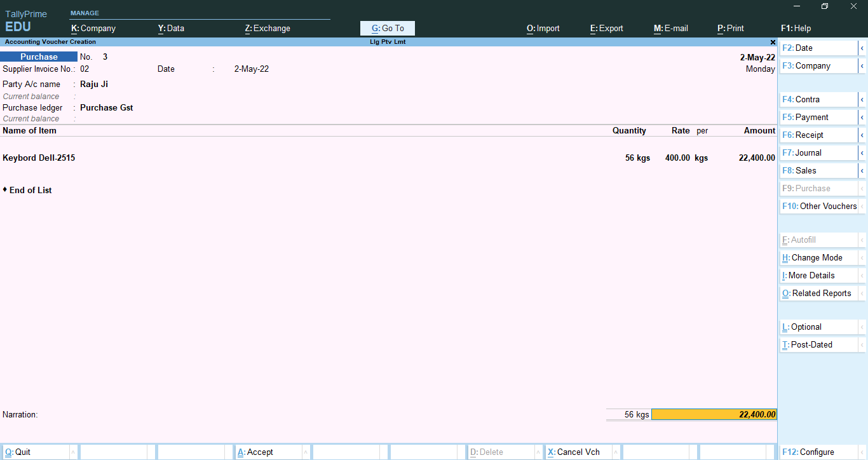The image size is (868, 460).
Task: Click End of List entry
Action: [x=30, y=190]
